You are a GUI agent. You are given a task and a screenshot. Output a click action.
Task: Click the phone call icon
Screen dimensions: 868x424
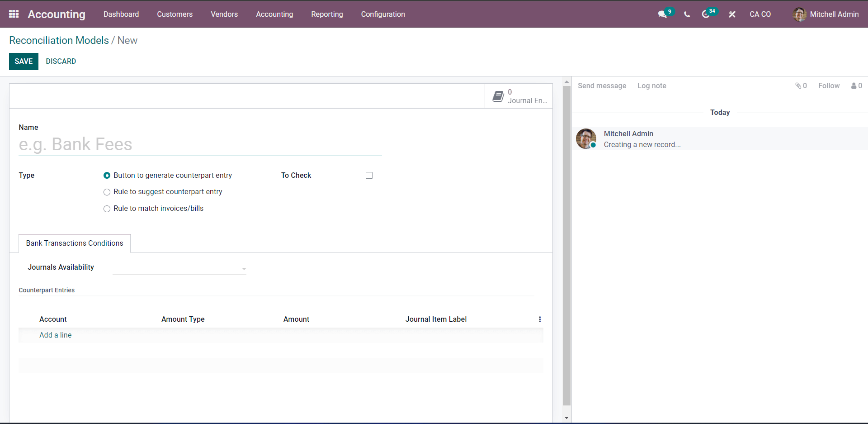[687, 14]
